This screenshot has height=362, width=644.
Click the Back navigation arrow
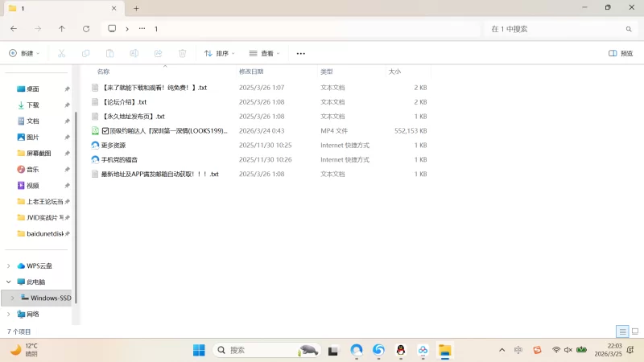pos(14,28)
